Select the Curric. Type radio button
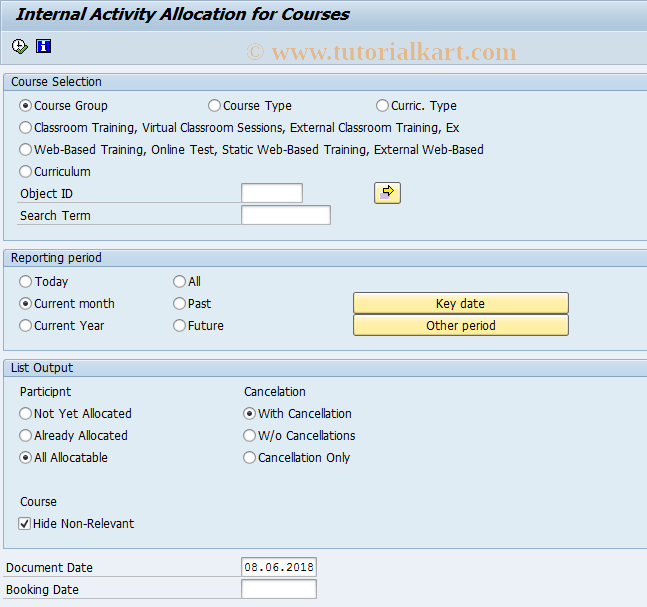Viewport: 647px width, 607px height. point(382,106)
